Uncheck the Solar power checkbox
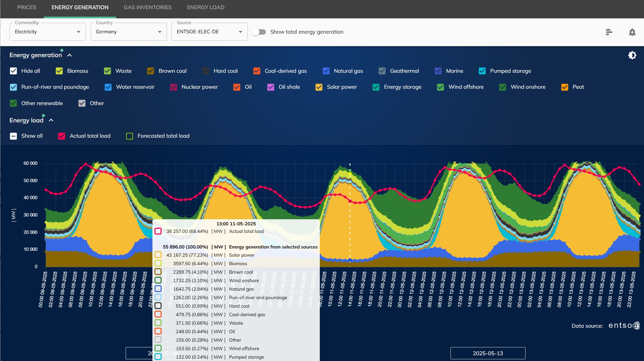This screenshot has height=361, width=644. point(319,87)
